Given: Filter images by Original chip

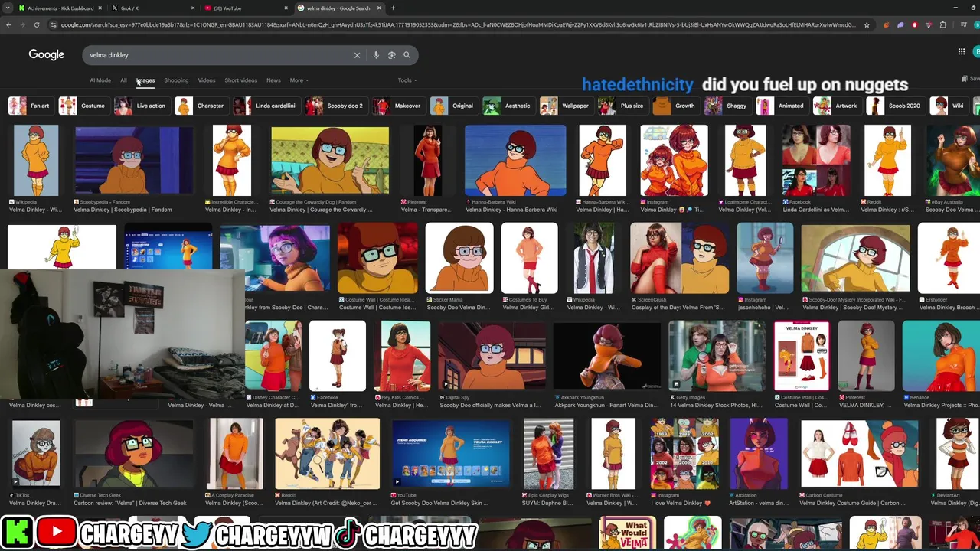Looking at the screenshot, I should (x=452, y=106).
